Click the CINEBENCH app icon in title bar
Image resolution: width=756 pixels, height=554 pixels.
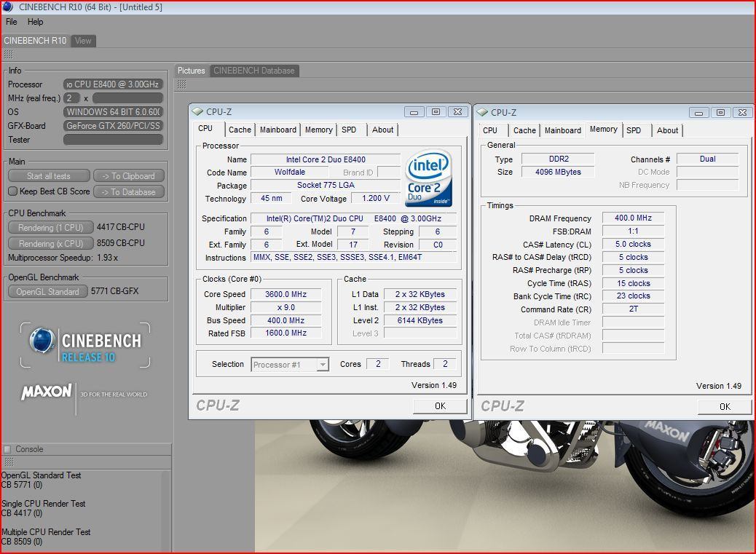tap(8, 7)
